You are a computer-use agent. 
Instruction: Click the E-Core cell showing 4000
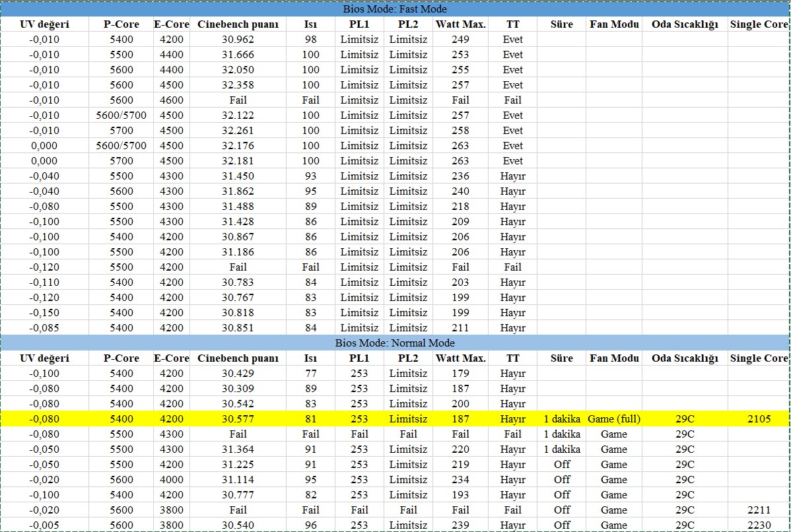pyautogui.click(x=172, y=480)
